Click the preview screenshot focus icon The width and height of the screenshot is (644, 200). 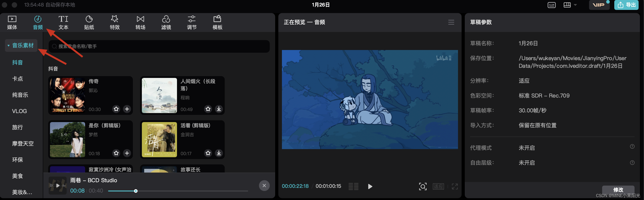[x=422, y=186]
